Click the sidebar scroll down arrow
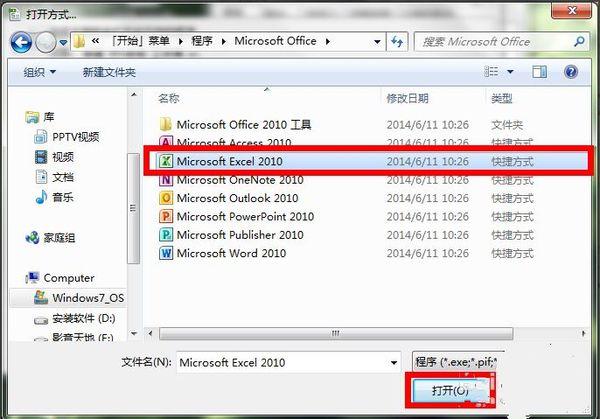600x419 pixels. click(x=134, y=334)
